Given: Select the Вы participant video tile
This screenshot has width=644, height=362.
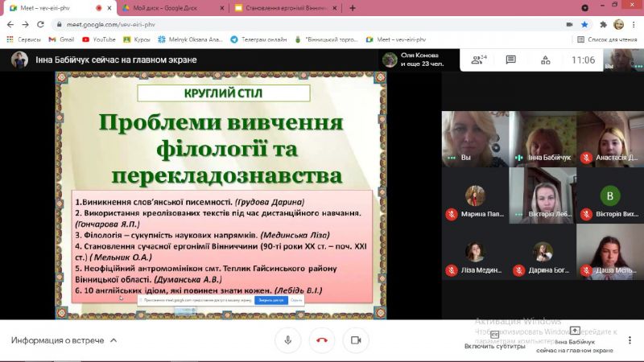Looking at the screenshot, I should (475, 138).
